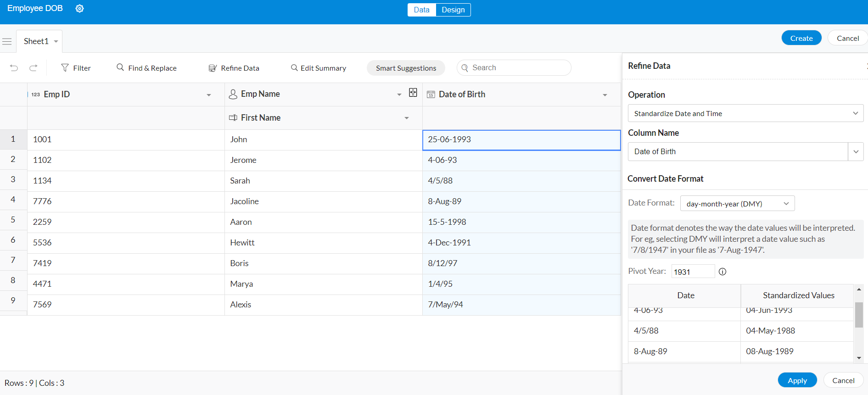Click the undo arrow icon
868x395 pixels.
14,68
